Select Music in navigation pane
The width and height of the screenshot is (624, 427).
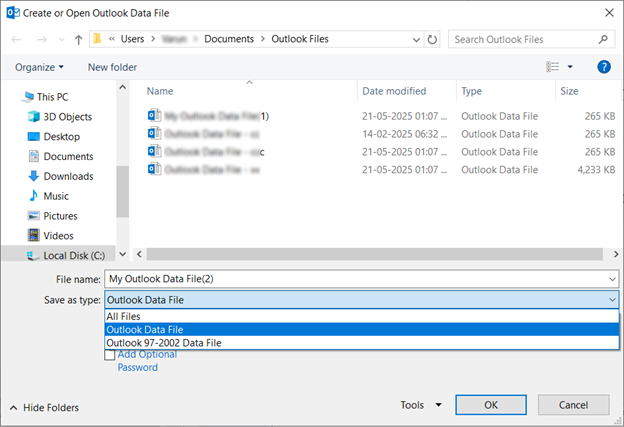point(48,196)
